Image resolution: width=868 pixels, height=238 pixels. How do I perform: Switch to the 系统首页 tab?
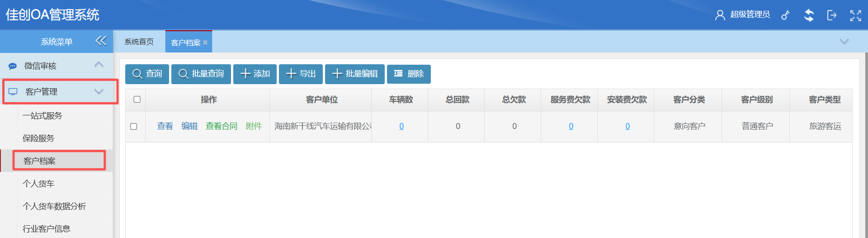(x=139, y=42)
